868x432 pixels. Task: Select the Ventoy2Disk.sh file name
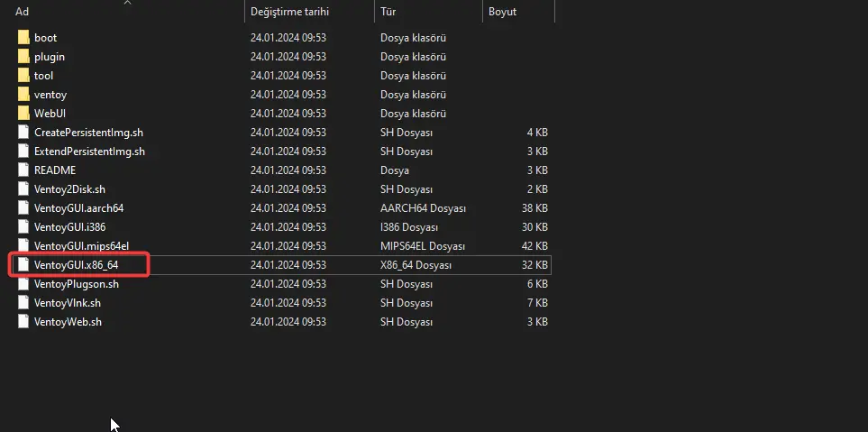click(x=69, y=189)
